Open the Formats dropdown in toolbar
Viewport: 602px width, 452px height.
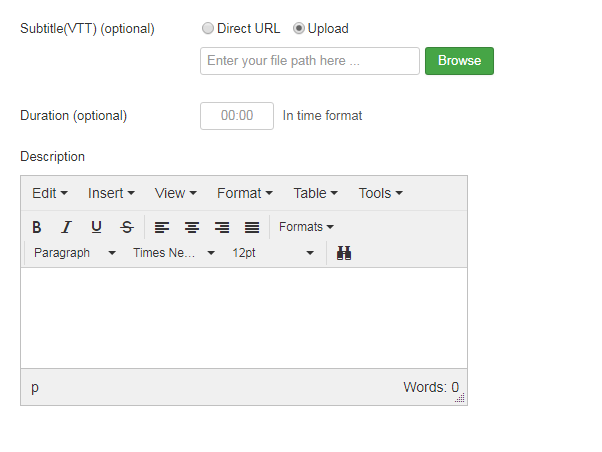coord(306,227)
